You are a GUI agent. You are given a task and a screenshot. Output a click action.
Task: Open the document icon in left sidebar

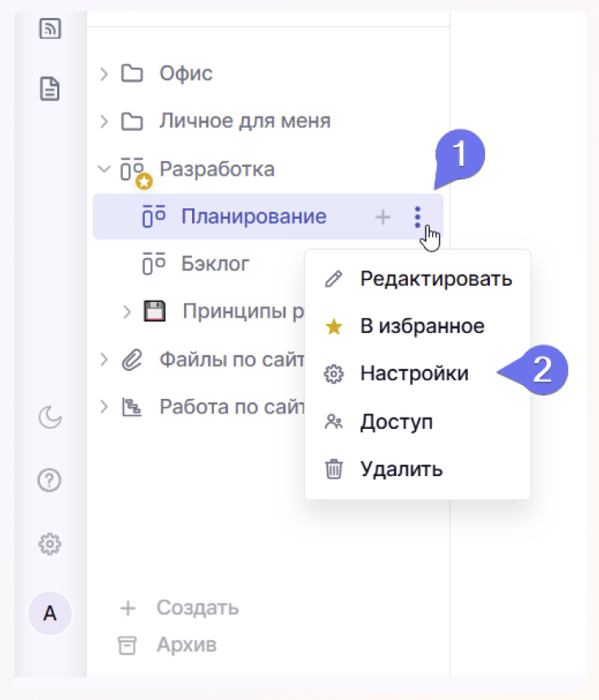point(50,88)
